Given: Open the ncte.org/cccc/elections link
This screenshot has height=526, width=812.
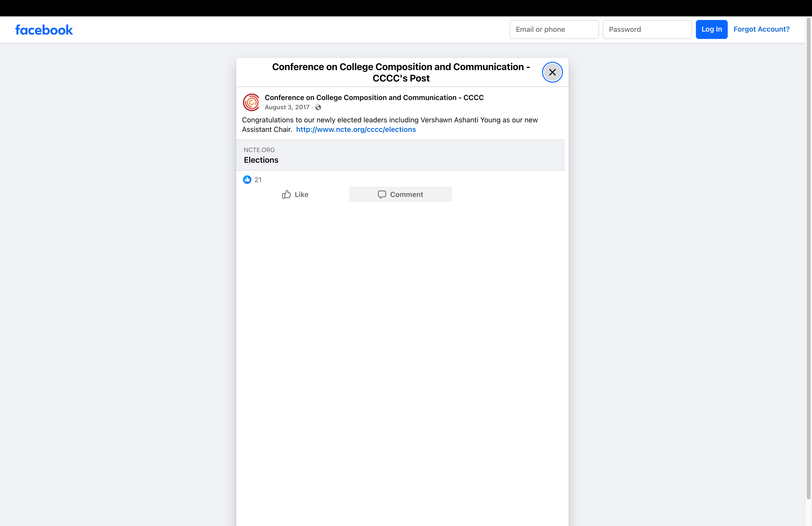Looking at the screenshot, I should coord(356,129).
